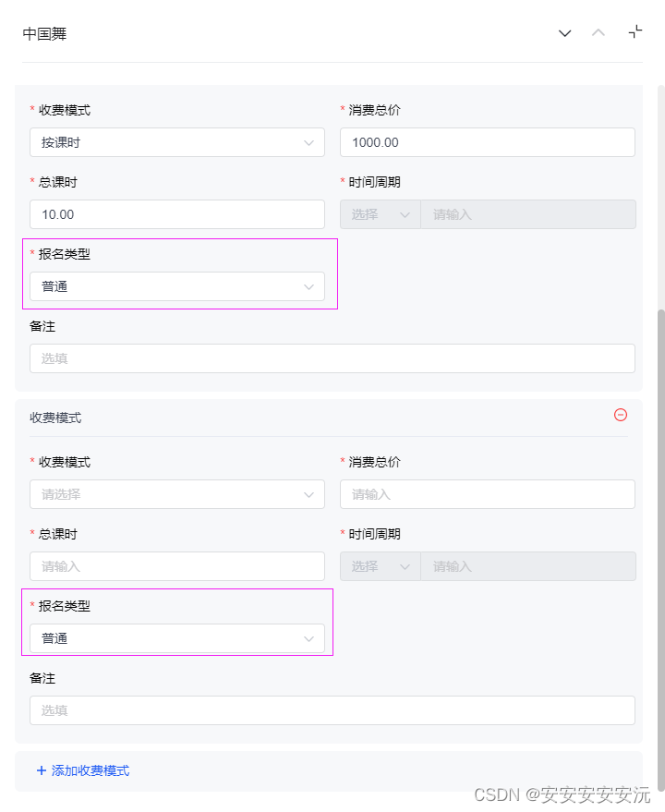Open the 请选择 dropdown in the second 收费模式 section

(176, 494)
